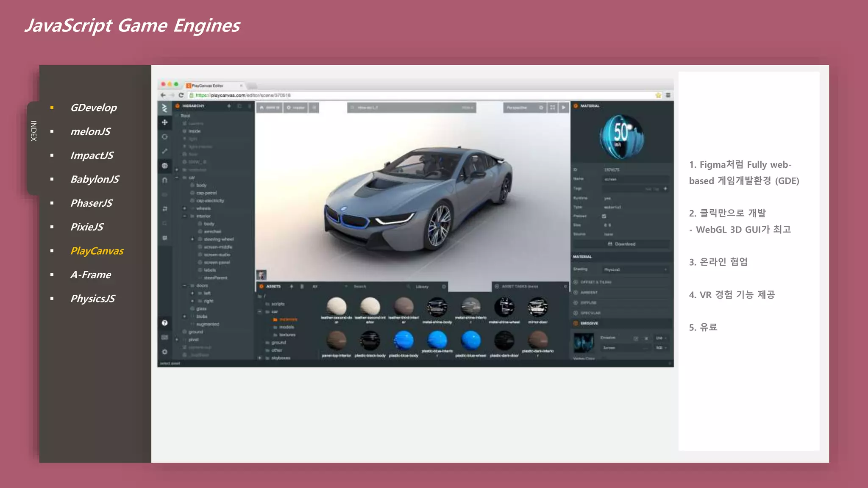Click the Assets search field
Image resolution: width=868 pixels, height=488 pixels.
pos(381,287)
